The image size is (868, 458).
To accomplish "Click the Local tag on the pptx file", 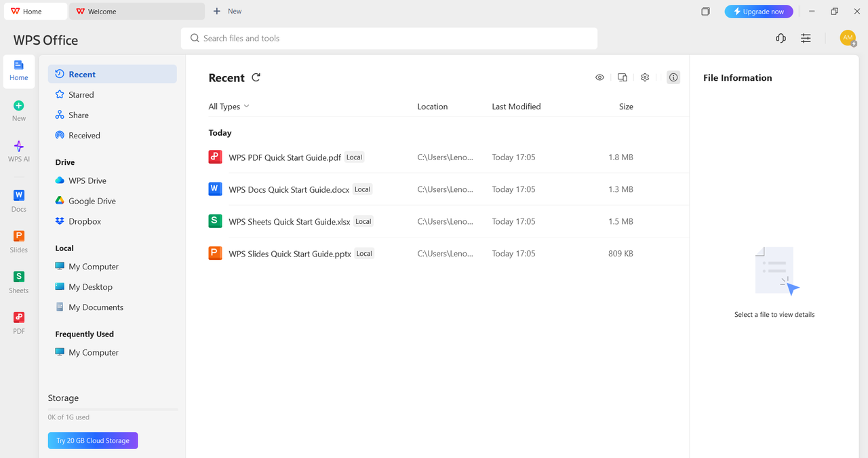I will point(364,253).
